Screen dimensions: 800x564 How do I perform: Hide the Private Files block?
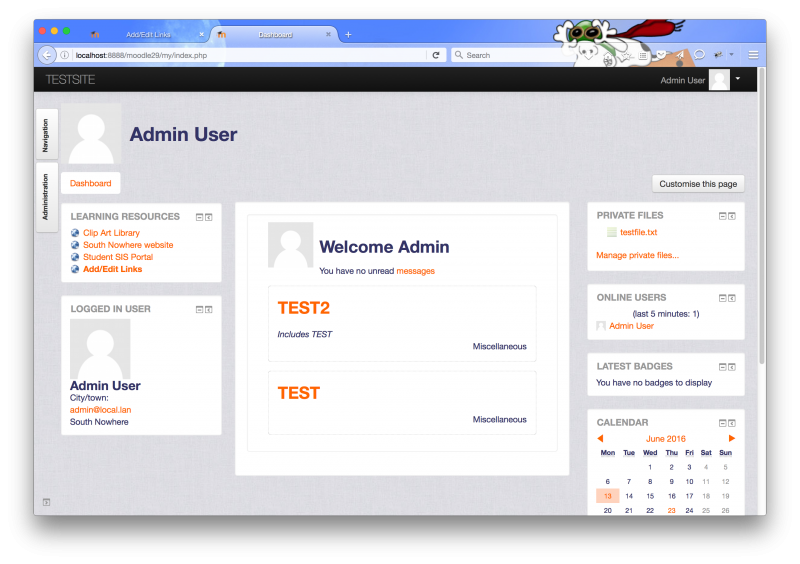tap(722, 216)
